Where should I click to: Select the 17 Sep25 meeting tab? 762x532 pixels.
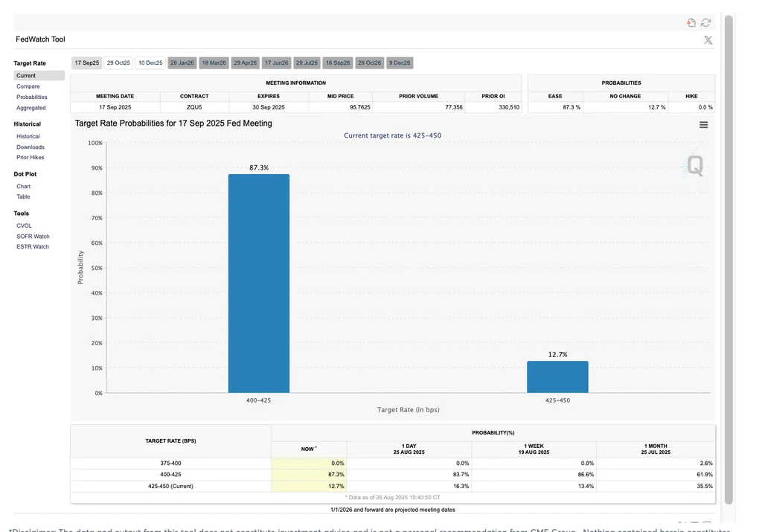click(87, 63)
